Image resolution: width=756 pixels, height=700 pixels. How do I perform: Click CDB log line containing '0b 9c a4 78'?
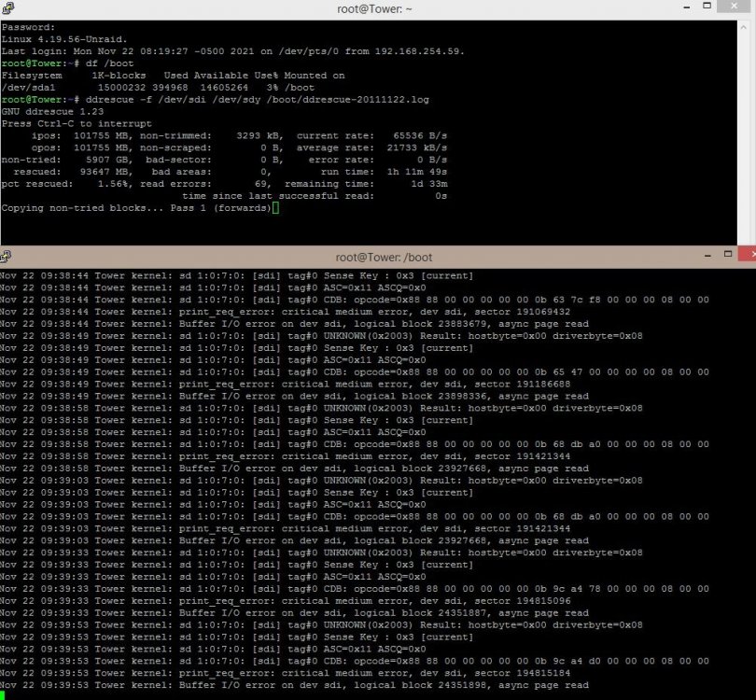[355, 589]
